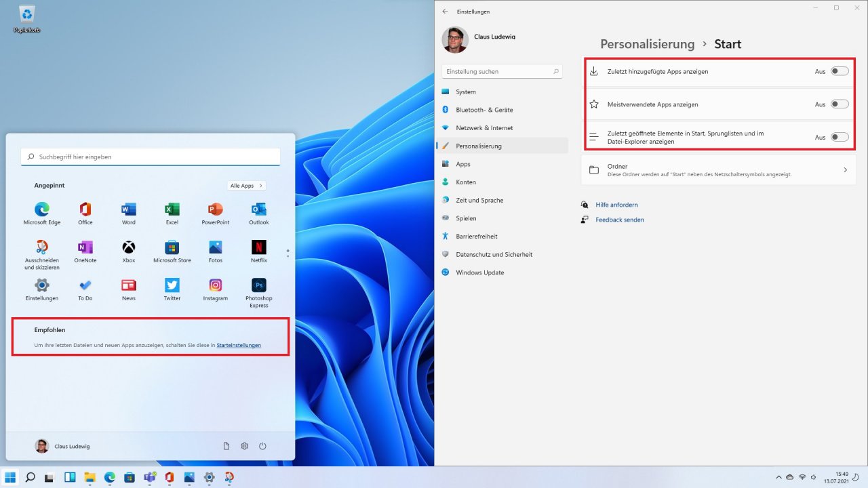Open Excel from the Start menu
The height and width of the screenshot is (488, 868).
pos(172,213)
